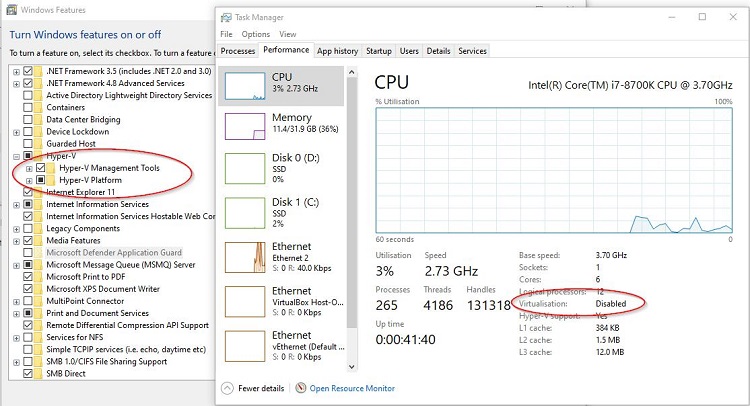Open View menu in Task Manager

(287, 34)
